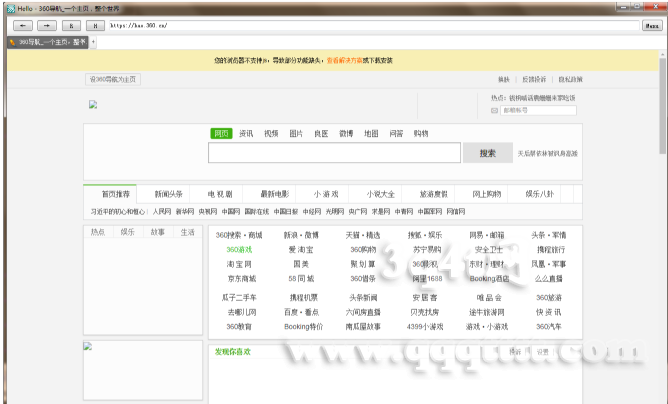The image size is (668, 404).
Task: Select the 热点 tab in left panel
Action: tap(98, 232)
